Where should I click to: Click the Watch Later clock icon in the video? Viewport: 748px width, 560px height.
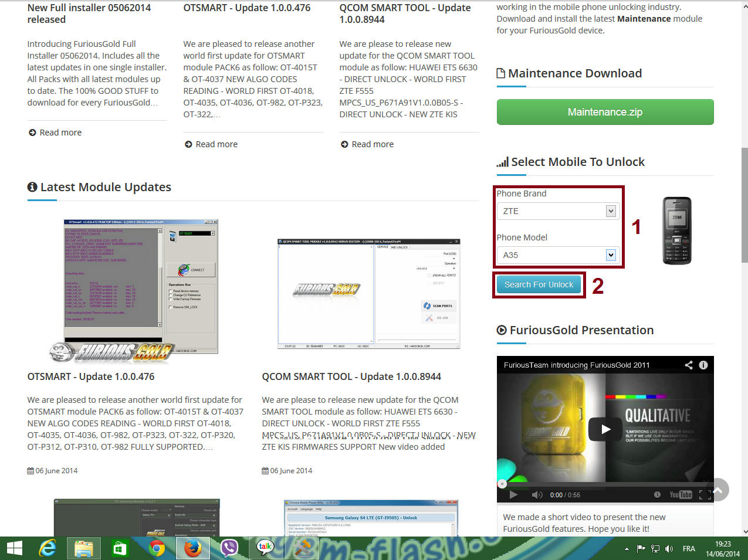(657, 495)
